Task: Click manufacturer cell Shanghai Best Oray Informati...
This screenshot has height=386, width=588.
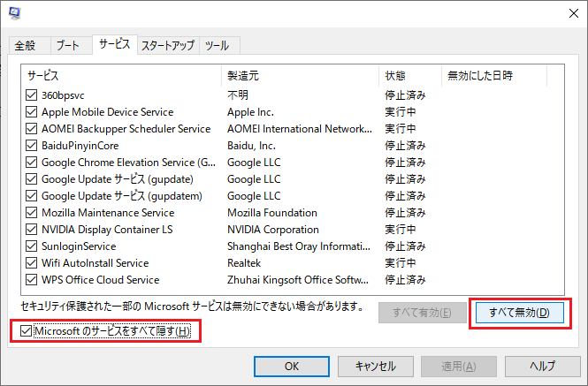Action: 299,246
